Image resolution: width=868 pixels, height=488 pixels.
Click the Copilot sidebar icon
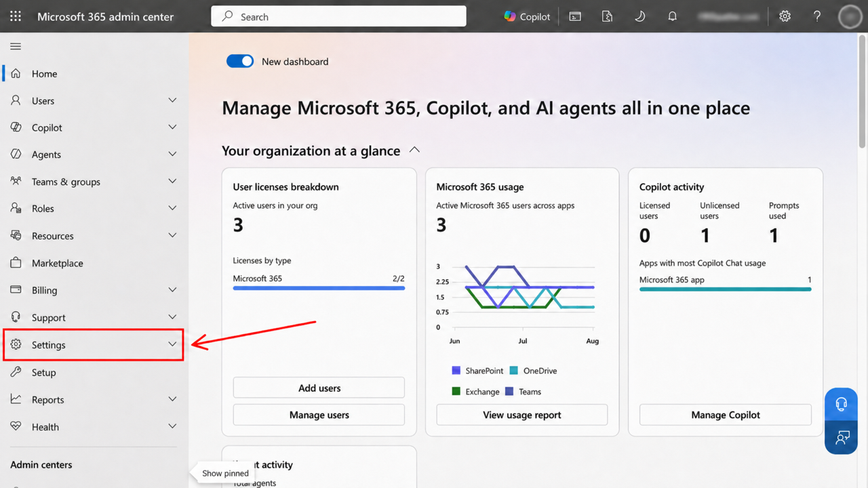16,127
